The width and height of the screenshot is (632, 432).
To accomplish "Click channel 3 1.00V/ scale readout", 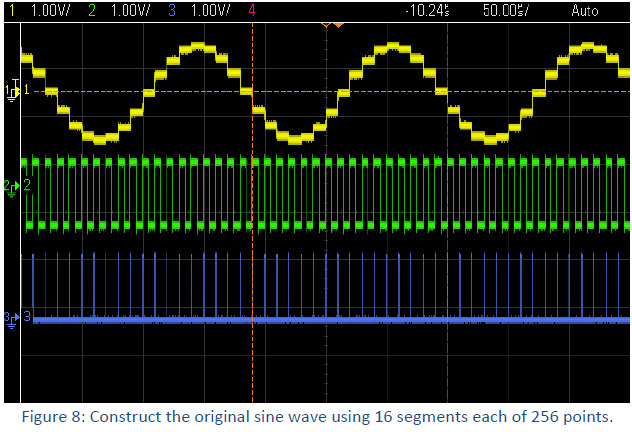I will coord(208,10).
